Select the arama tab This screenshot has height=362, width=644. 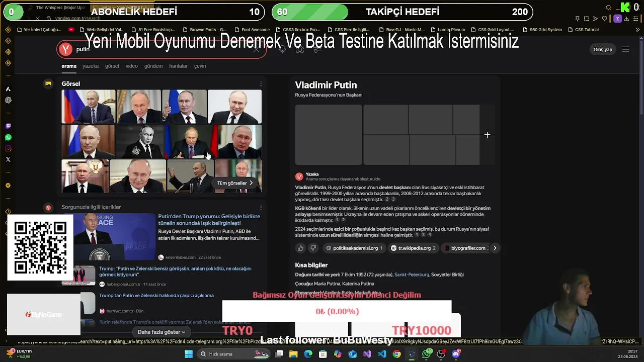tap(69, 66)
